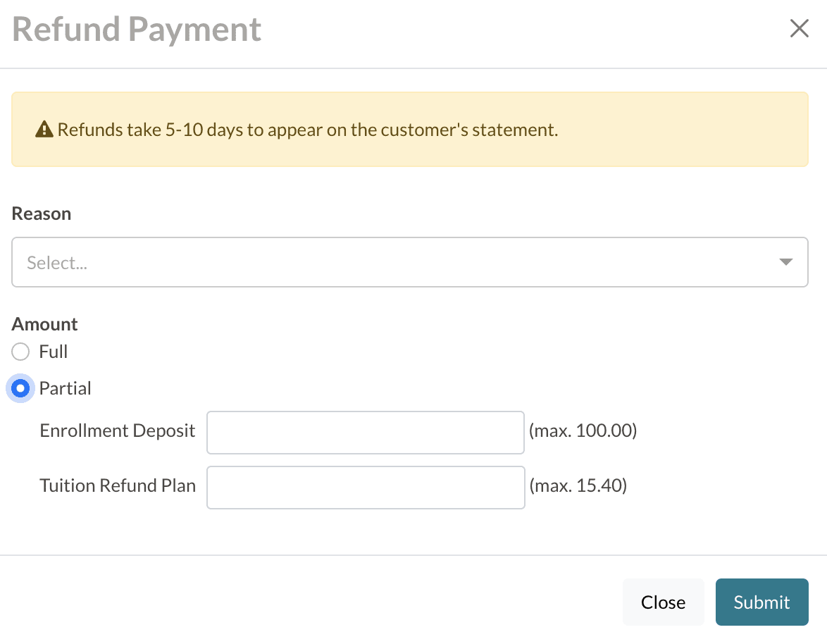This screenshot has width=827, height=644.
Task: Submit the refund request
Action: (761, 602)
